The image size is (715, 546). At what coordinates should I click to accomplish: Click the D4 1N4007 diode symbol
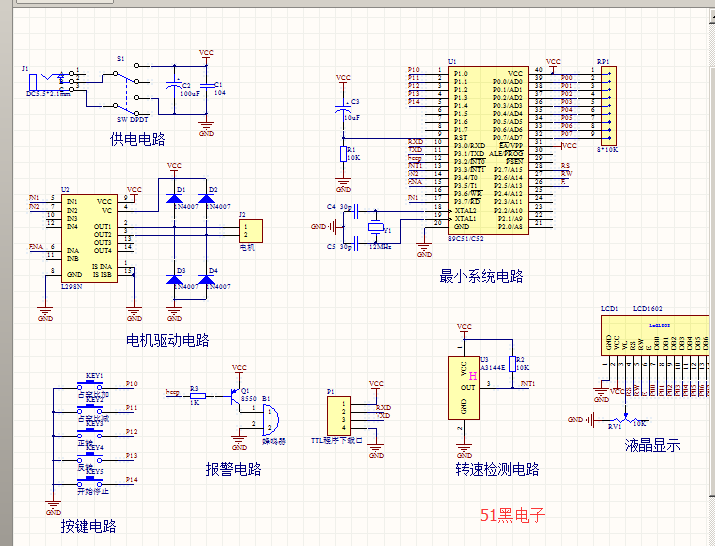pyautogui.click(x=207, y=279)
